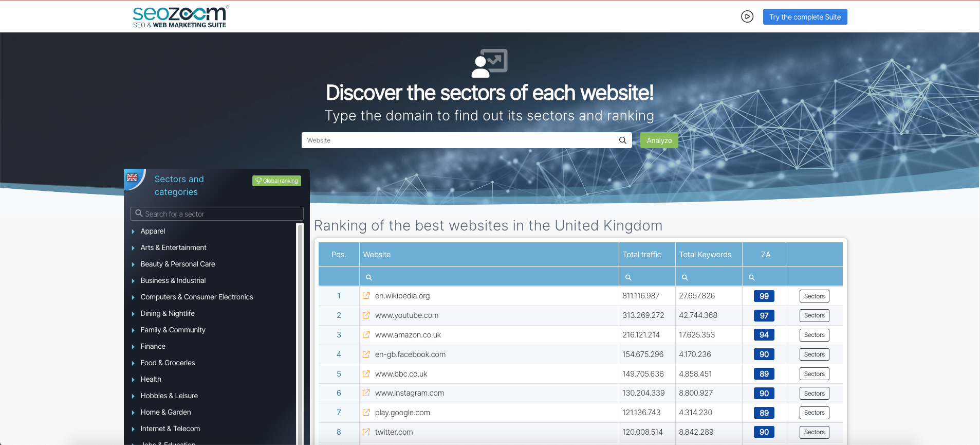Expand Food & Groceries arrow
The width and height of the screenshot is (980, 445).
coord(133,363)
